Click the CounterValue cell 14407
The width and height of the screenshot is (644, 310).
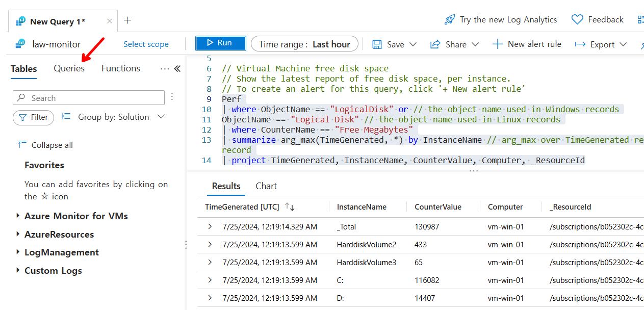pos(425,298)
